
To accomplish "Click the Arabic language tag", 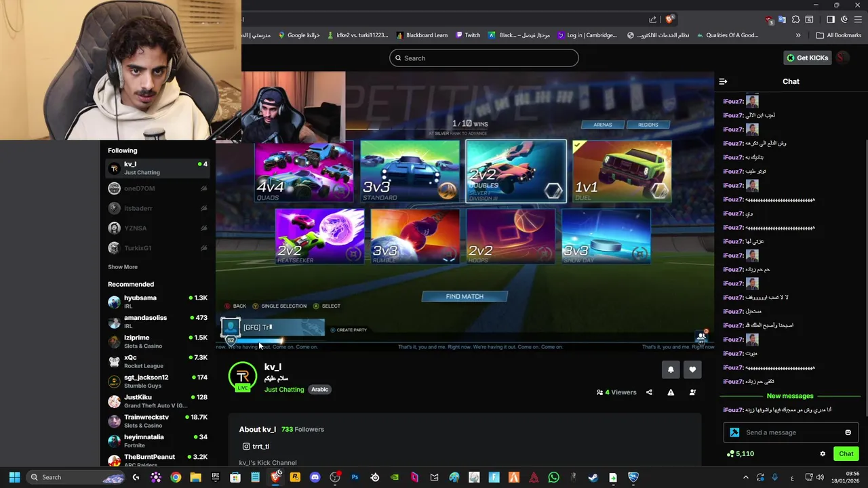I will tap(319, 390).
